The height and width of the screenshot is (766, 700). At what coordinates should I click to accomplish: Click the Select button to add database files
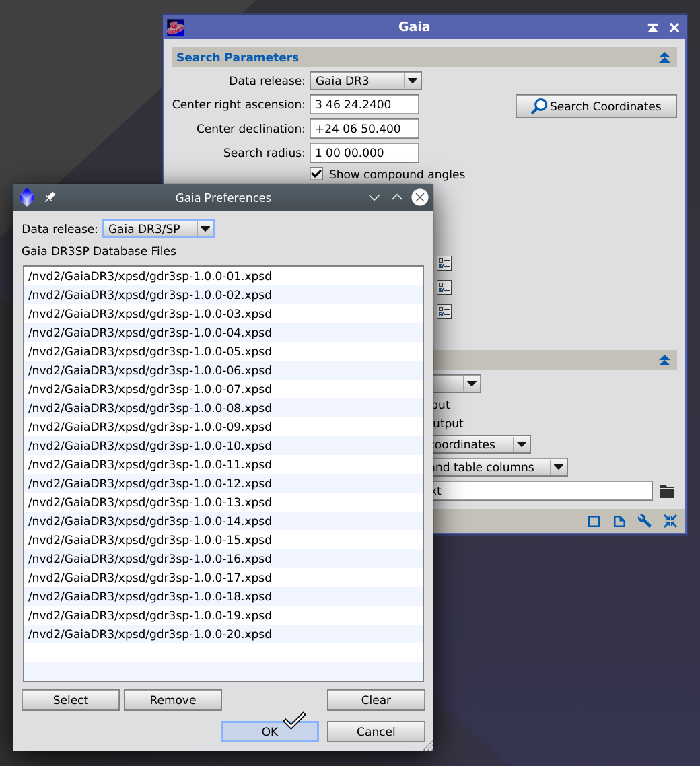[71, 700]
